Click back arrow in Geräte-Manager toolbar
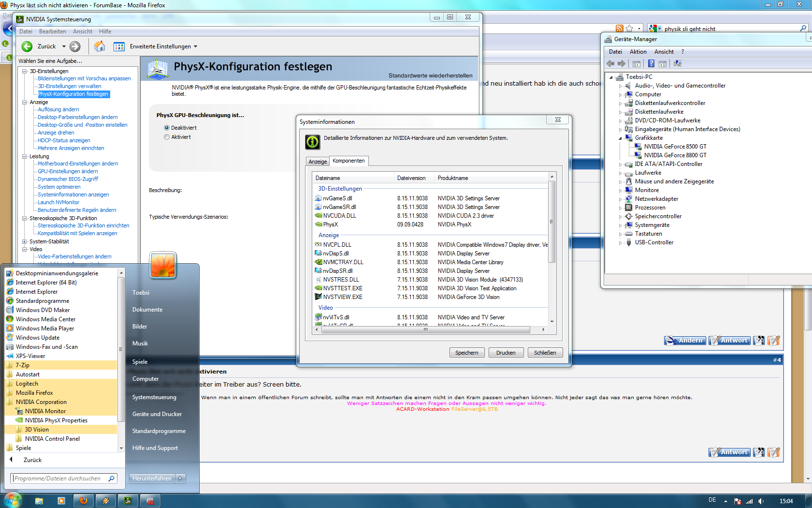Image resolution: width=812 pixels, height=508 pixels. [610, 63]
